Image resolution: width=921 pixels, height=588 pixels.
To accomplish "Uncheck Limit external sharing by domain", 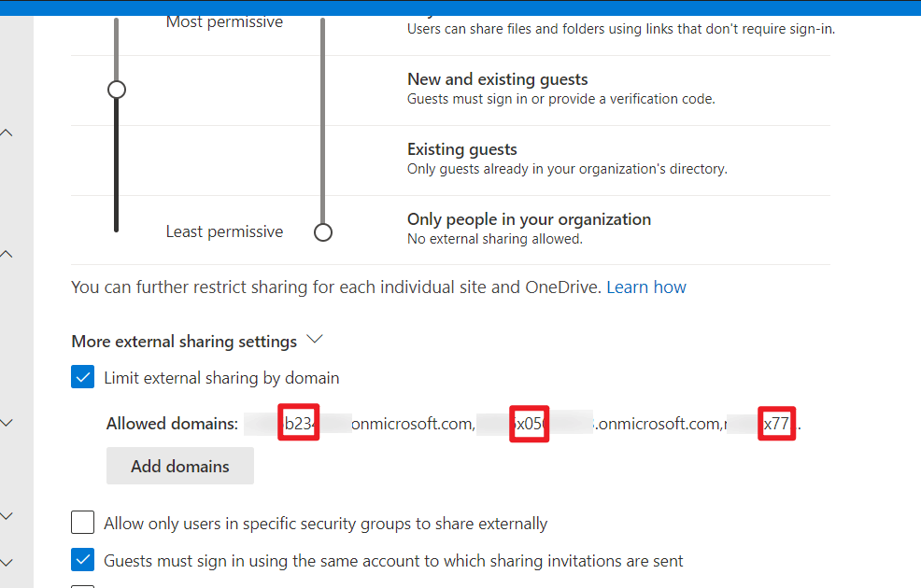I will pos(83,377).
